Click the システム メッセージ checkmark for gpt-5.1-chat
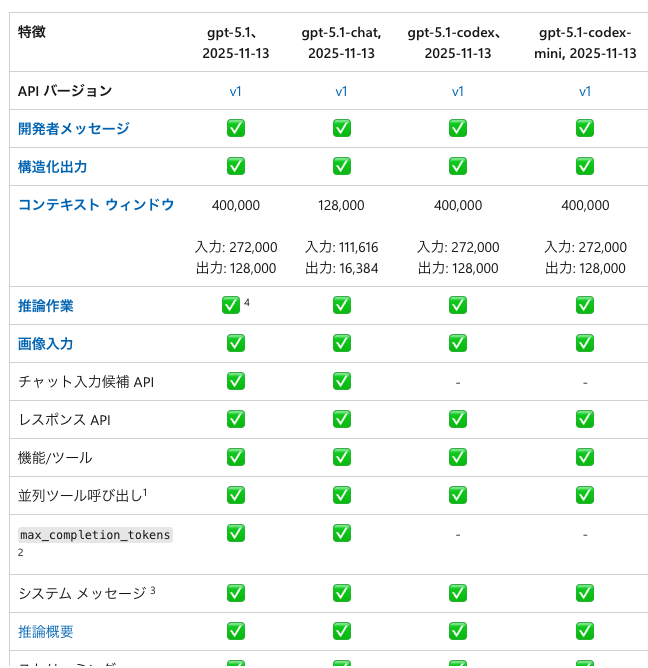 coord(341,593)
